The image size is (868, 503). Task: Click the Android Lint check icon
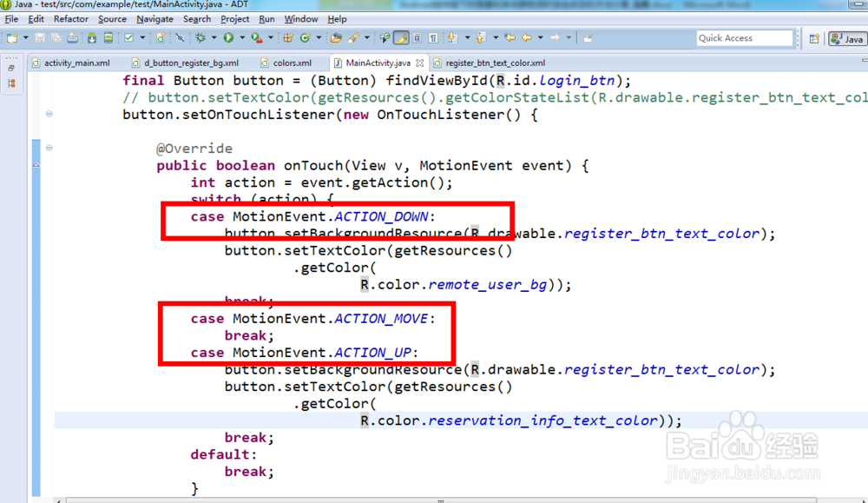click(x=129, y=37)
